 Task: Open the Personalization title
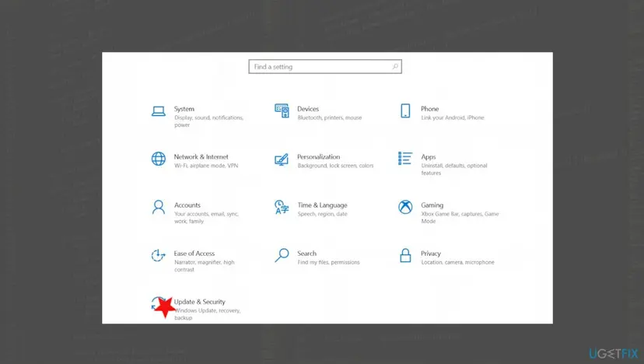click(319, 157)
